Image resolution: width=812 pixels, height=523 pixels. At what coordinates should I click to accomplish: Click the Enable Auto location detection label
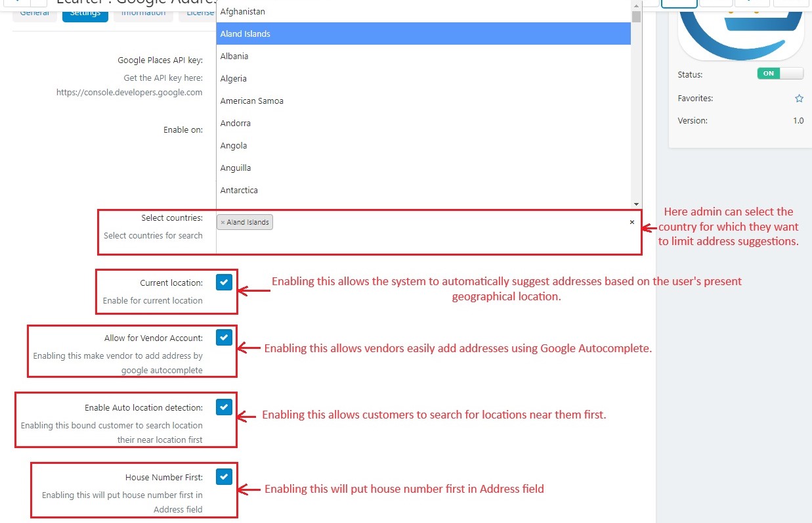[144, 408]
